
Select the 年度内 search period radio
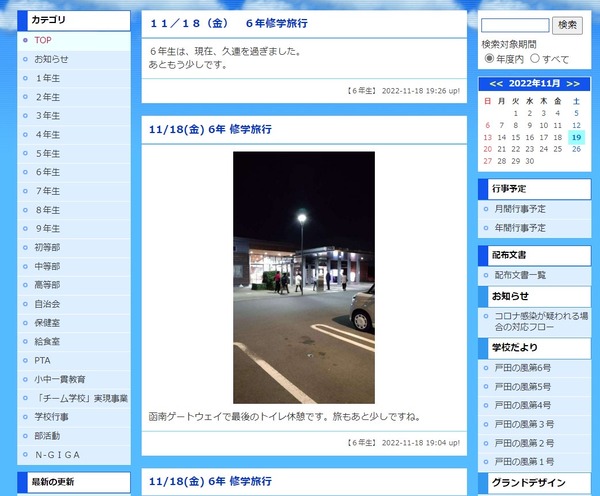pos(489,59)
